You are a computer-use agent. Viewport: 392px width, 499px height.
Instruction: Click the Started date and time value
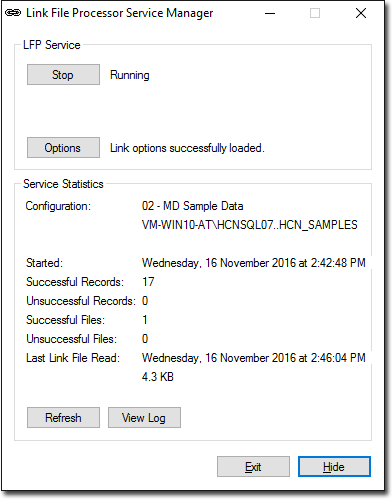[x=254, y=263]
